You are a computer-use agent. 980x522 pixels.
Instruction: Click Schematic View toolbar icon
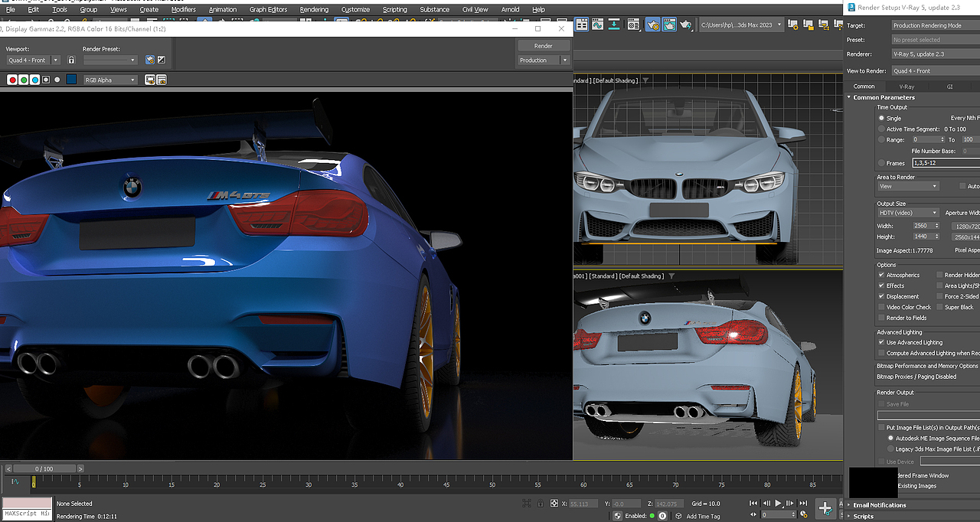[x=614, y=24]
